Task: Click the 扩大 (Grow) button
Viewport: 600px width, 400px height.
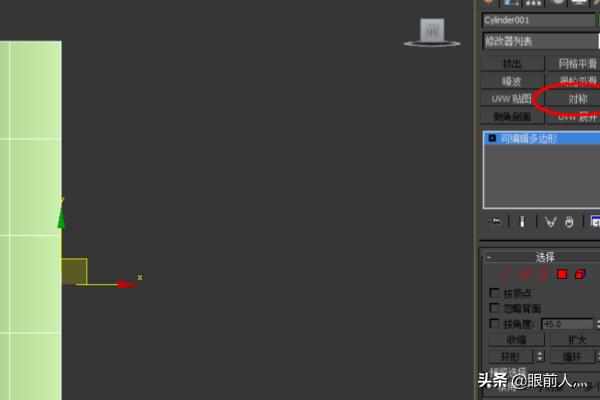Action: 575,340
